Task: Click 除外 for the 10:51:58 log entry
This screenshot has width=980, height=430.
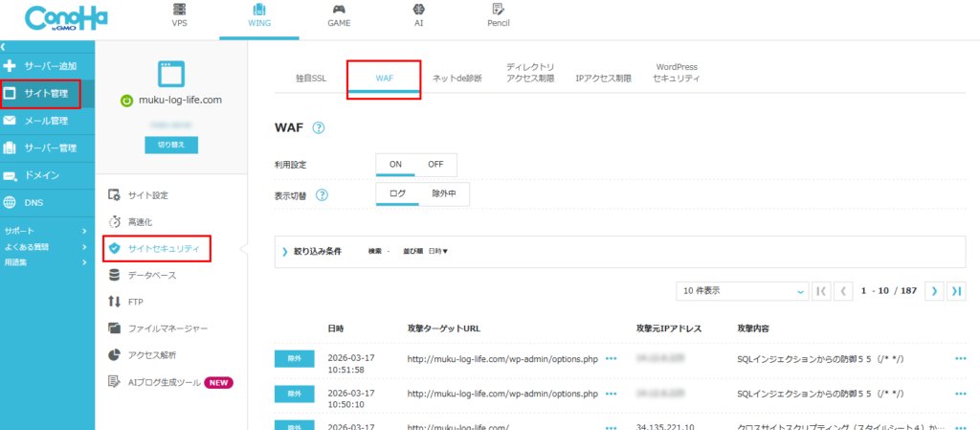Action: 294,358
